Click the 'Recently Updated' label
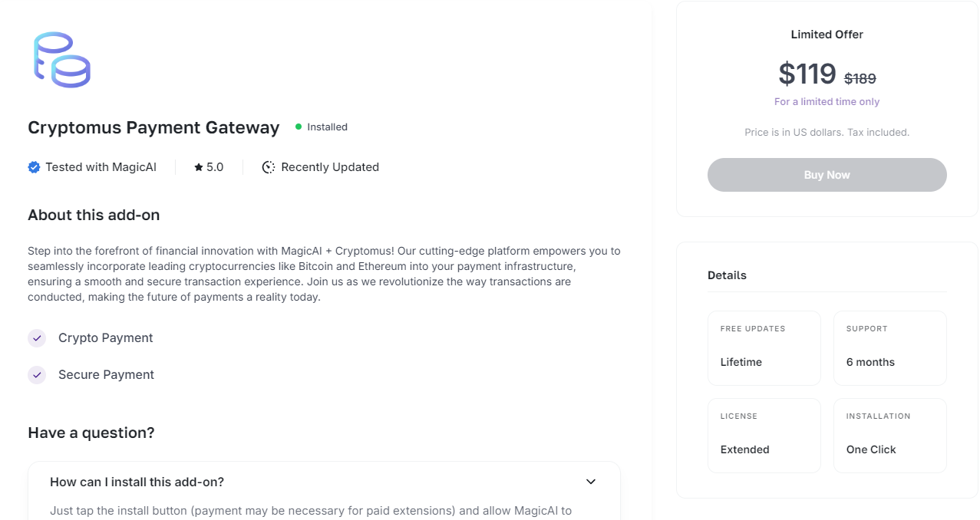 [x=330, y=167]
